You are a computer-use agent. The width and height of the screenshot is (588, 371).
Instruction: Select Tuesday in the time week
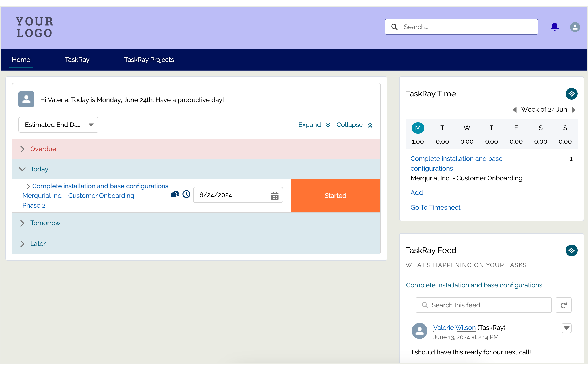click(442, 128)
